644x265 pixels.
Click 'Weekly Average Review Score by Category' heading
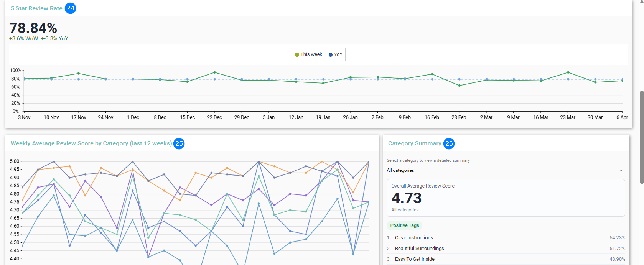pyautogui.click(x=91, y=143)
